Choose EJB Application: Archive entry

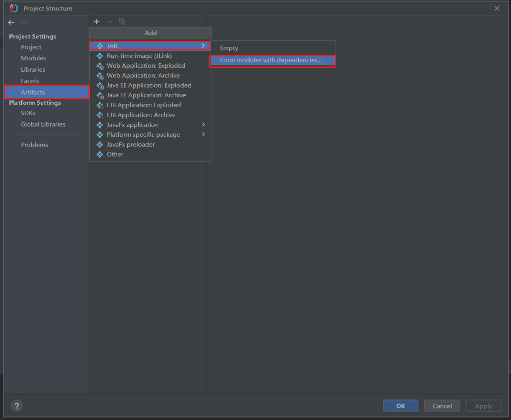141,115
